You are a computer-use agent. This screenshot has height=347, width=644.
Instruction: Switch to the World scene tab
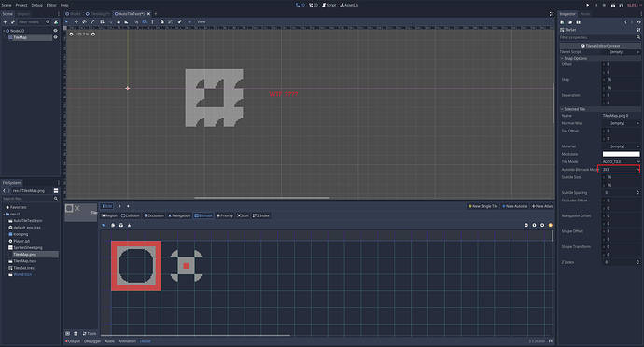(x=73, y=14)
